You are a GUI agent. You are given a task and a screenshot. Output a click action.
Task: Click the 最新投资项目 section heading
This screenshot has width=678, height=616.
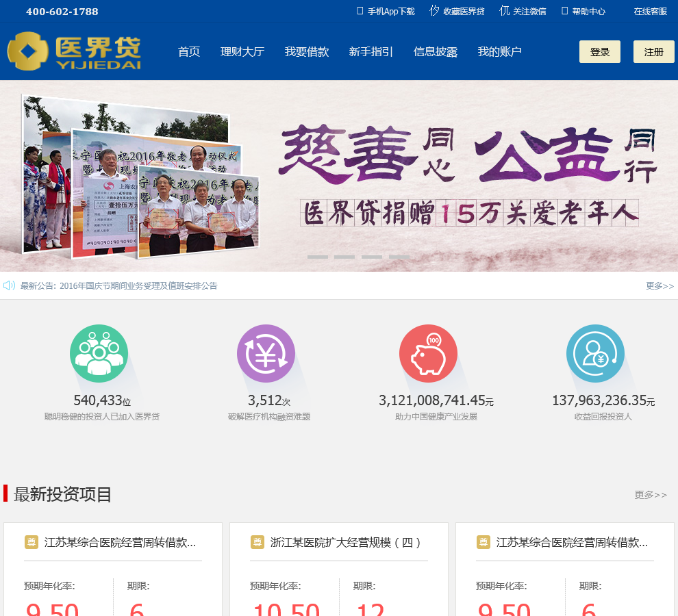click(x=63, y=495)
